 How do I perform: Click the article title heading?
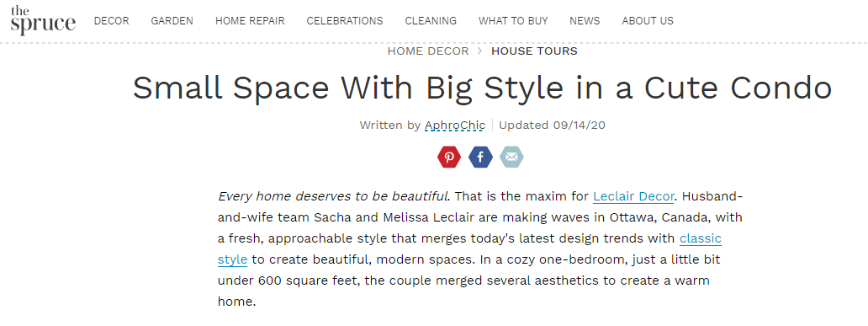click(x=483, y=88)
